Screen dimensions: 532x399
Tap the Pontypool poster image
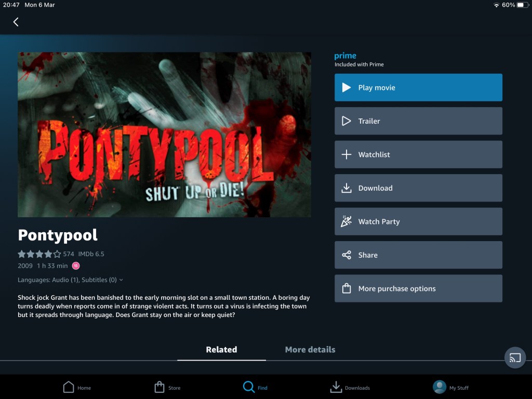click(164, 135)
